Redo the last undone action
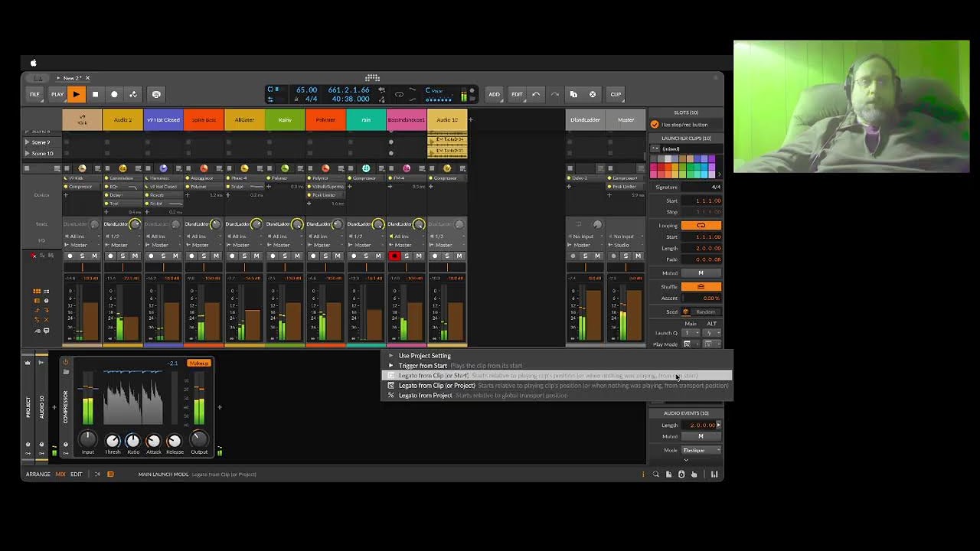 click(x=555, y=94)
